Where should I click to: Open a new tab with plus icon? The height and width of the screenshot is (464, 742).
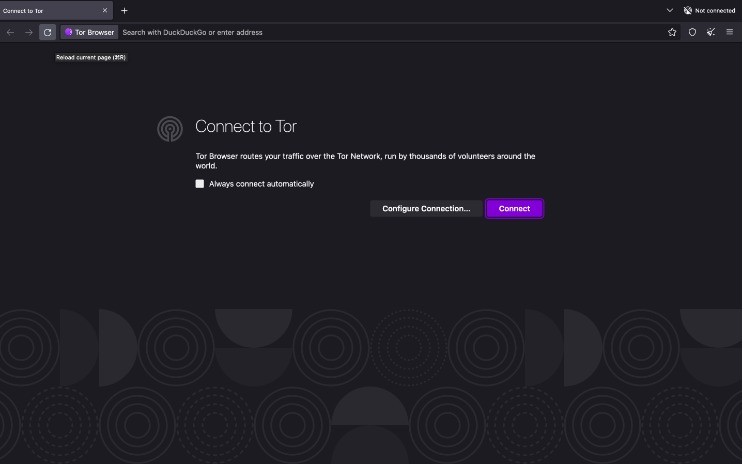coord(124,10)
